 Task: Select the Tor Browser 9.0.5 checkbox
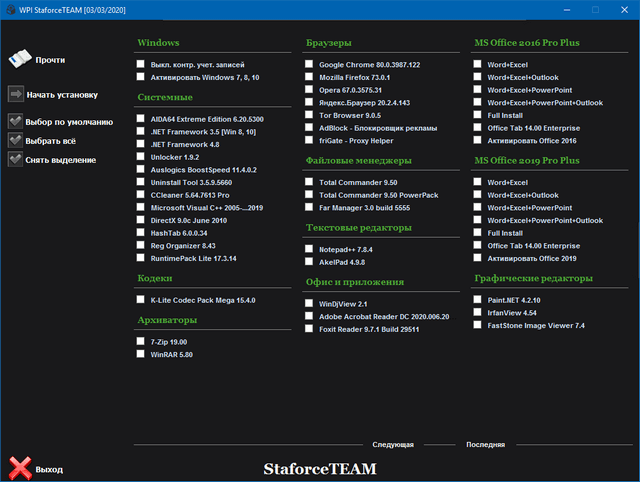click(x=309, y=115)
